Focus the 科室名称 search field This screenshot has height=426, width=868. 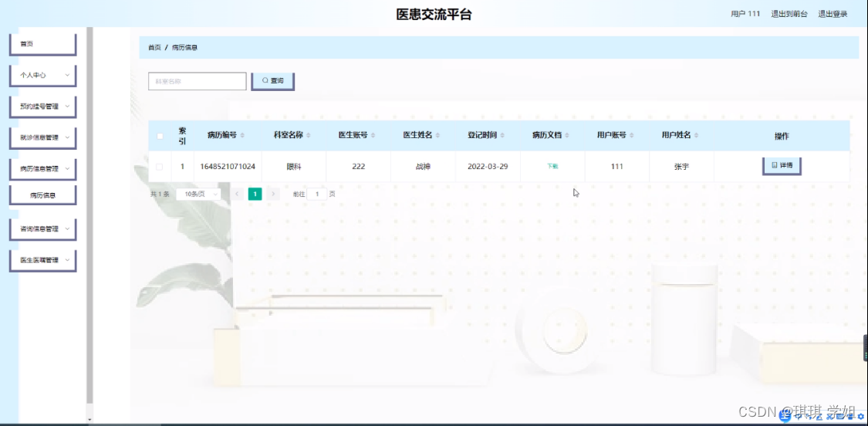(x=197, y=81)
